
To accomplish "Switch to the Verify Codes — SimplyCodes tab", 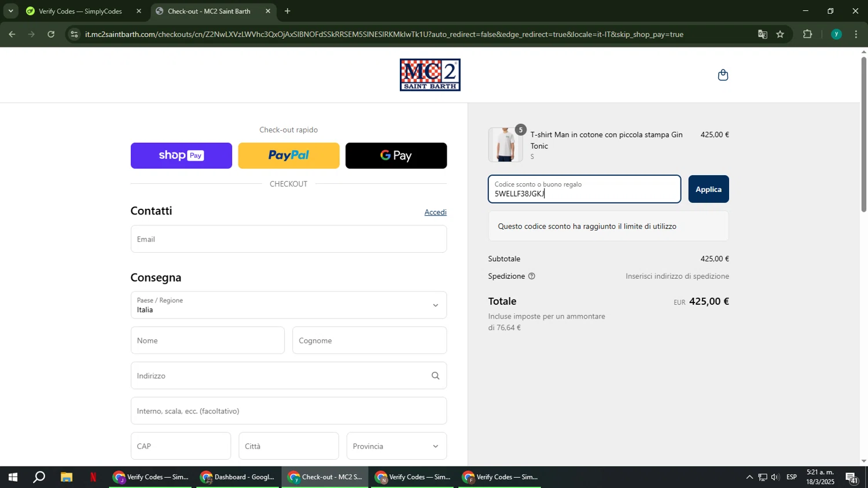I will click(80, 11).
